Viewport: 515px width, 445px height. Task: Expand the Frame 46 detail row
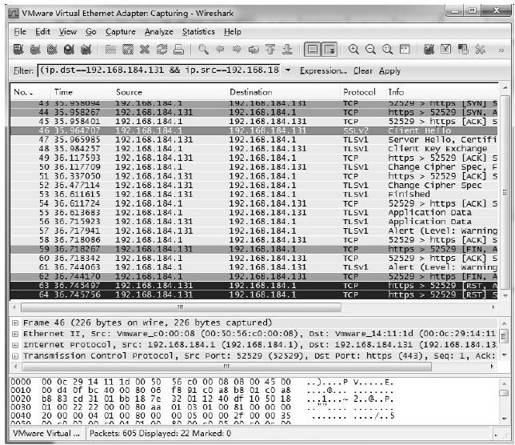pos(15,323)
